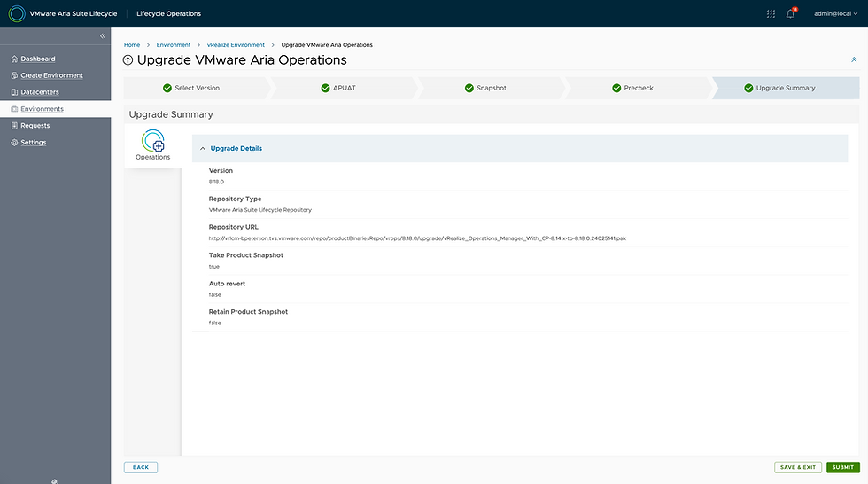Open Environments in sidebar
This screenshot has width=868, height=484.
click(x=43, y=109)
